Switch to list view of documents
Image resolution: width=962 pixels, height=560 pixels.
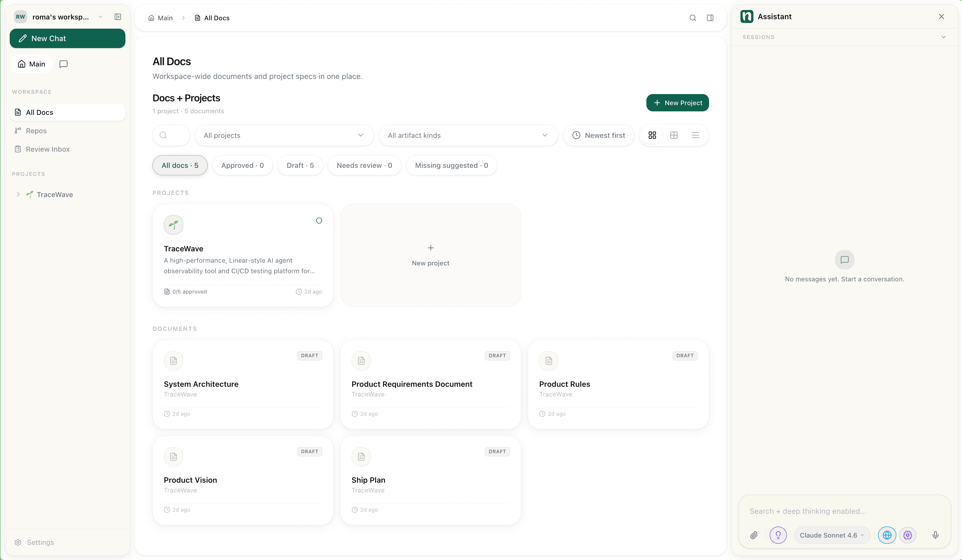[x=695, y=135]
